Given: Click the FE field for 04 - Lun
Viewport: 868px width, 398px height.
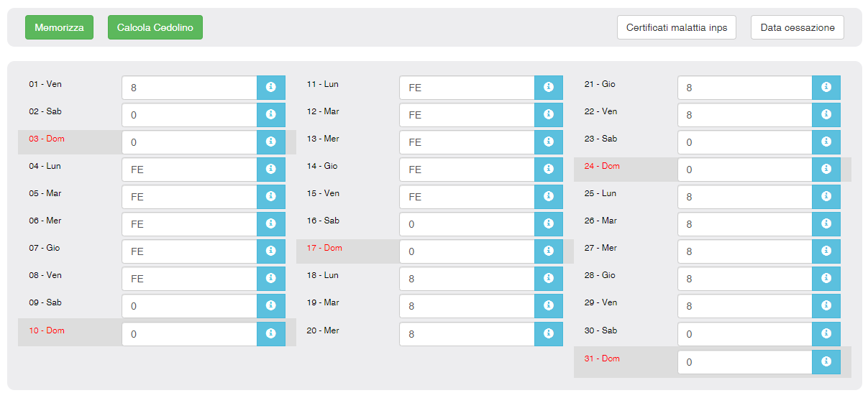Looking at the screenshot, I should (x=189, y=170).
